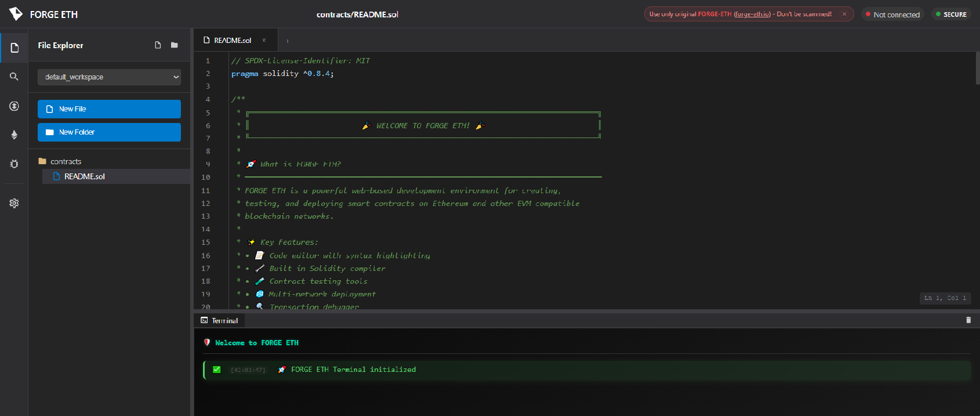Click the 'WELCOME TO FORGE ETH!' comment text

(x=423, y=126)
